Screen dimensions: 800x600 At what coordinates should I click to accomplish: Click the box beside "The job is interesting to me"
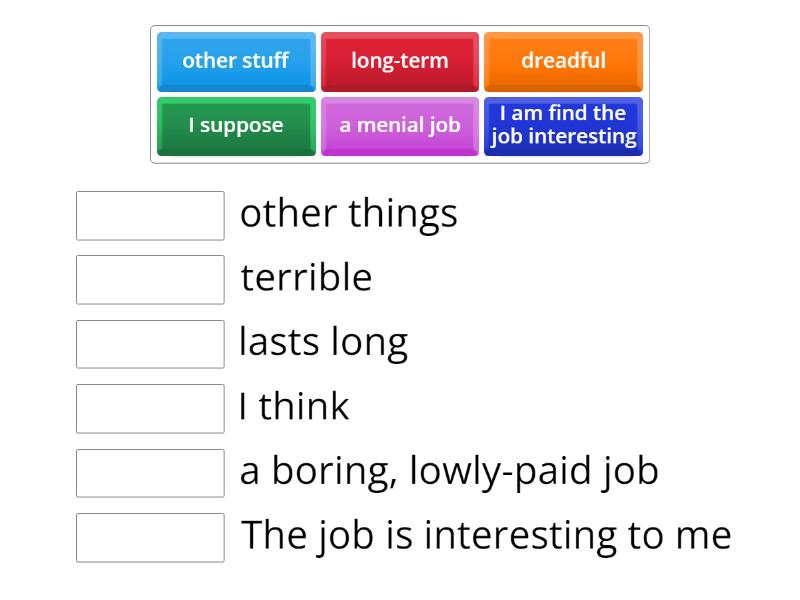tap(149, 538)
